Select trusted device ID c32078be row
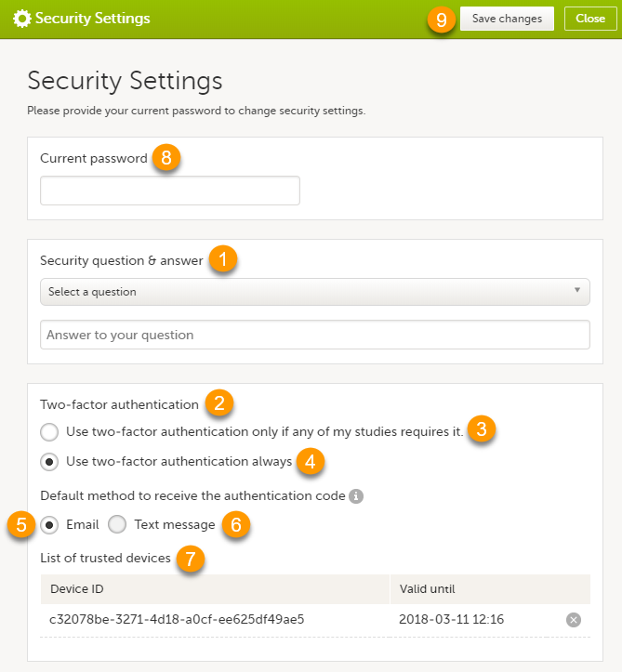 [177, 619]
